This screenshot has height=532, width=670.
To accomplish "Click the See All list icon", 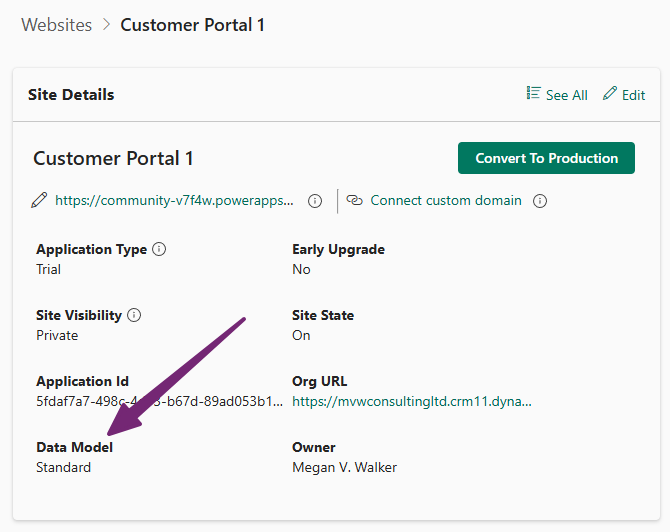I will point(533,93).
